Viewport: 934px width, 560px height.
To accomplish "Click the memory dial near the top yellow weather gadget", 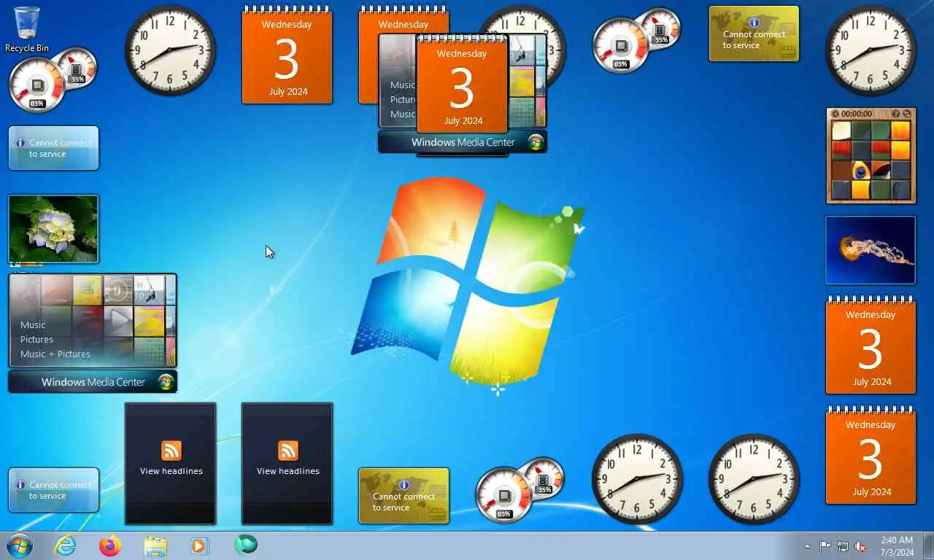I will tap(660, 28).
